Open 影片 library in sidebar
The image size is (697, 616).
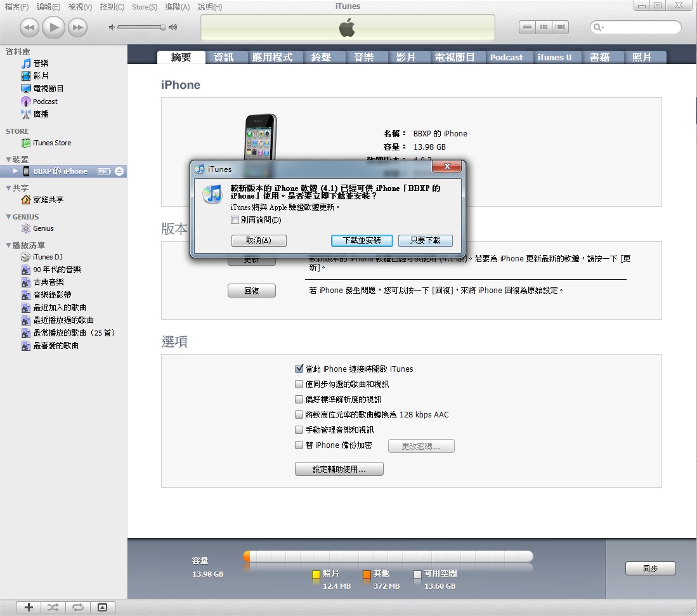(41, 75)
